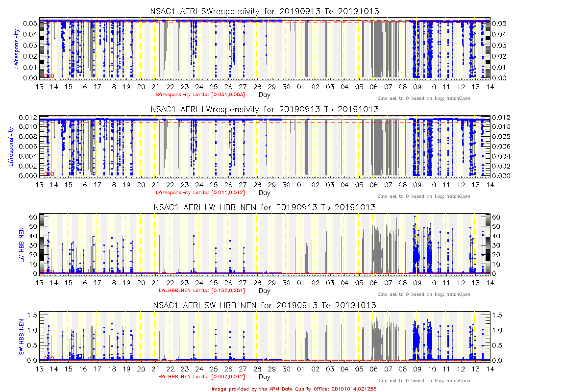Click the Day label under LWresponsivity plot
This screenshot has height=392, width=588.
click(264, 193)
